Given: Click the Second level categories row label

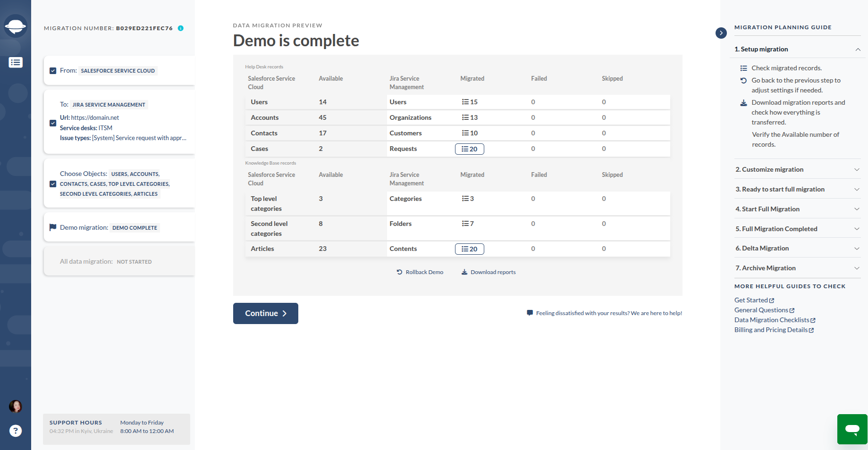Looking at the screenshot, I should (269, 229).
